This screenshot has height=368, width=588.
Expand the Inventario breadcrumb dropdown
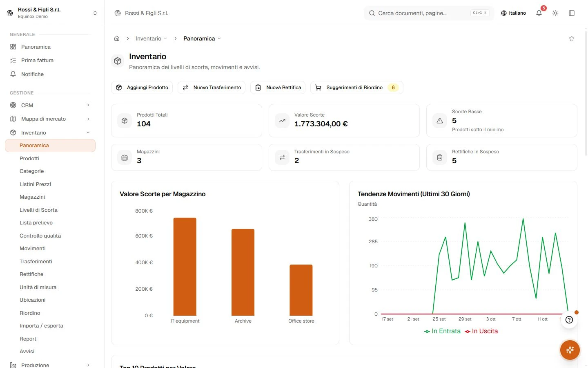pos(151,38)
